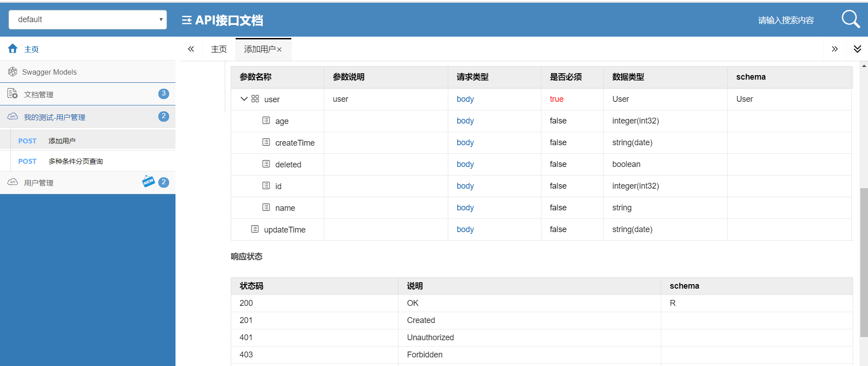The image size is (868, 366).
Task: Click the scrollbar up arrow
Action: 864,66
